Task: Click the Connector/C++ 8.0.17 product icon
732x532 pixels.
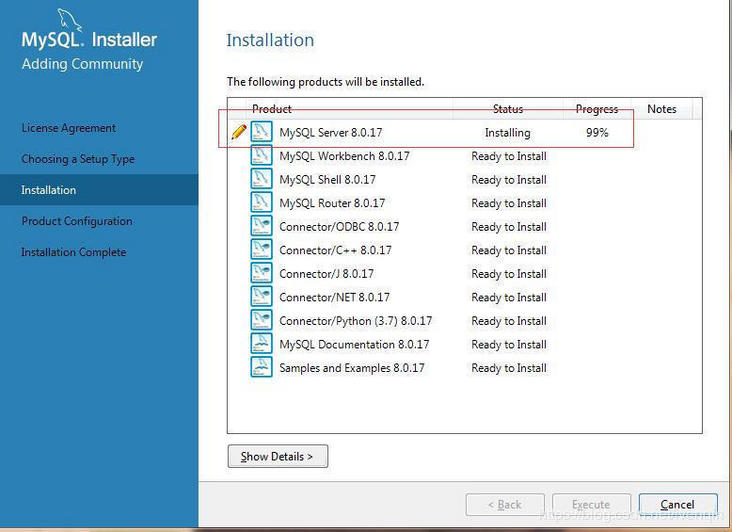Action: [261, 250]
